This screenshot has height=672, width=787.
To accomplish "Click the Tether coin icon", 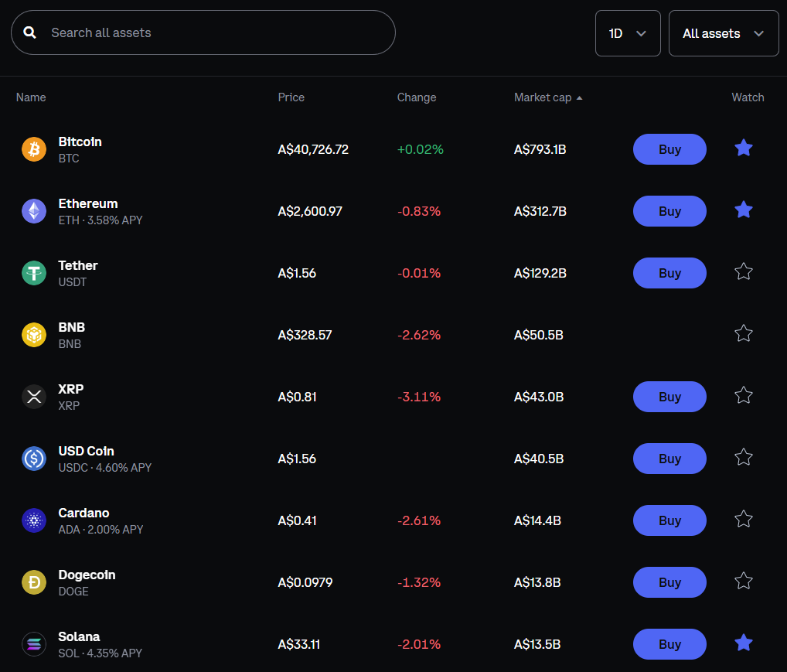I will click(x=34, y=273).
